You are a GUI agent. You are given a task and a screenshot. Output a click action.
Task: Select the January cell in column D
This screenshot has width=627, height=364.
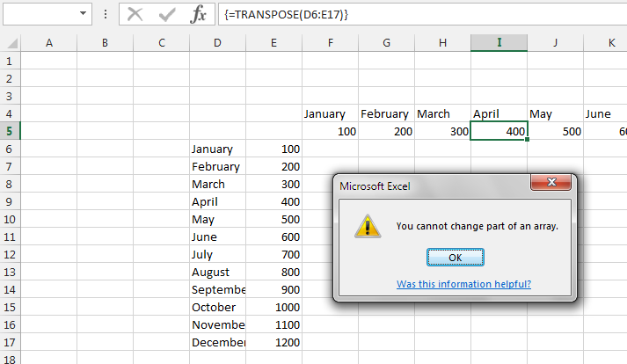[x=217, y=149]
